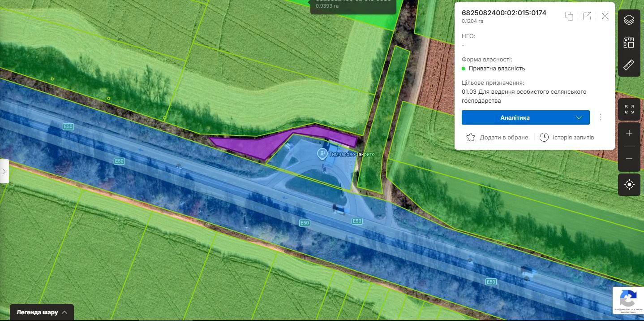
Task: Open the three-dot more options menu
Action: click(x=601, y=117)
